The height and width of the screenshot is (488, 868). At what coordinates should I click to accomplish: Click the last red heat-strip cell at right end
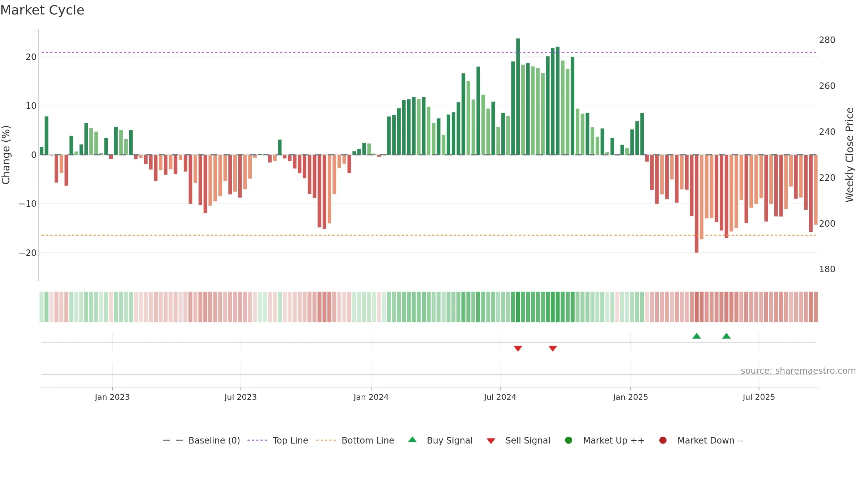click(816, 307)
